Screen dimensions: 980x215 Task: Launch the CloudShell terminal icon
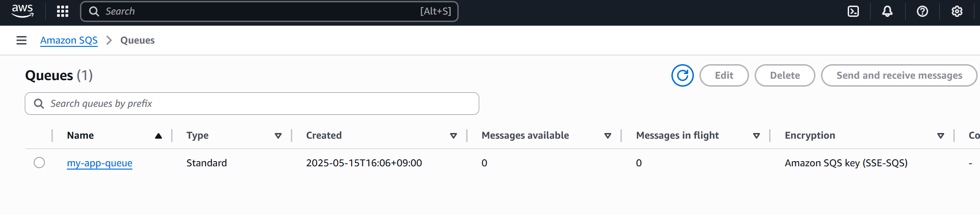[853, 11]
